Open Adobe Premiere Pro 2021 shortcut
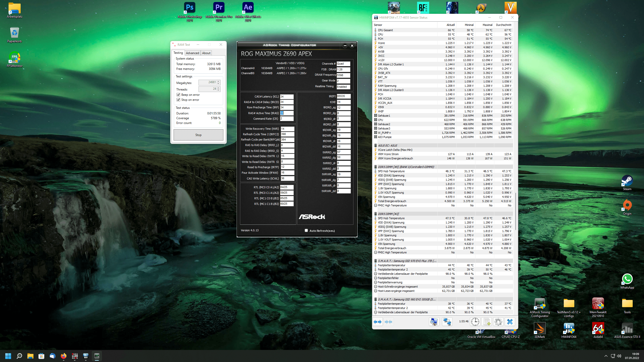Viewport: 644px width, 362px height. pos(219,12)
